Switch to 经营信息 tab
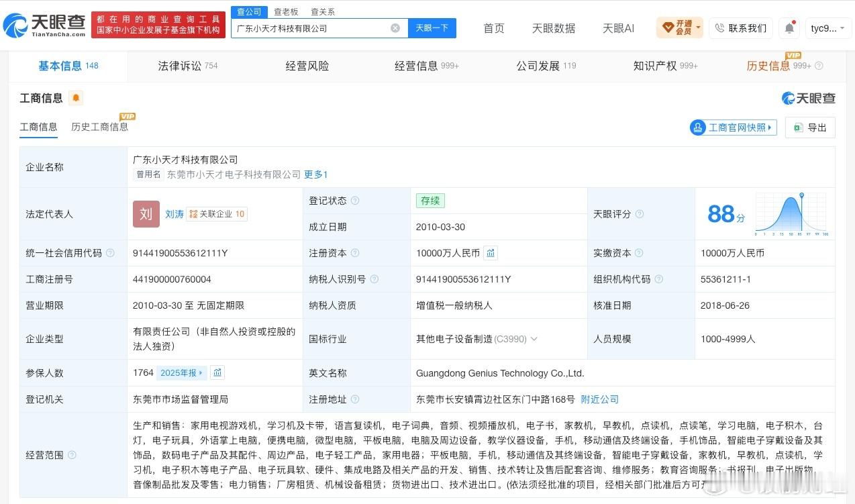Viewport: 855px width, 504px height. click(427, 66)
